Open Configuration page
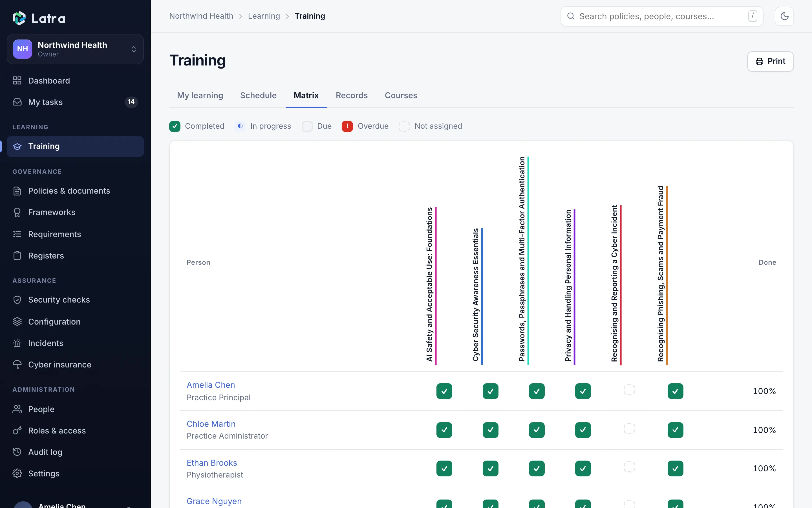 click(75, 321)
